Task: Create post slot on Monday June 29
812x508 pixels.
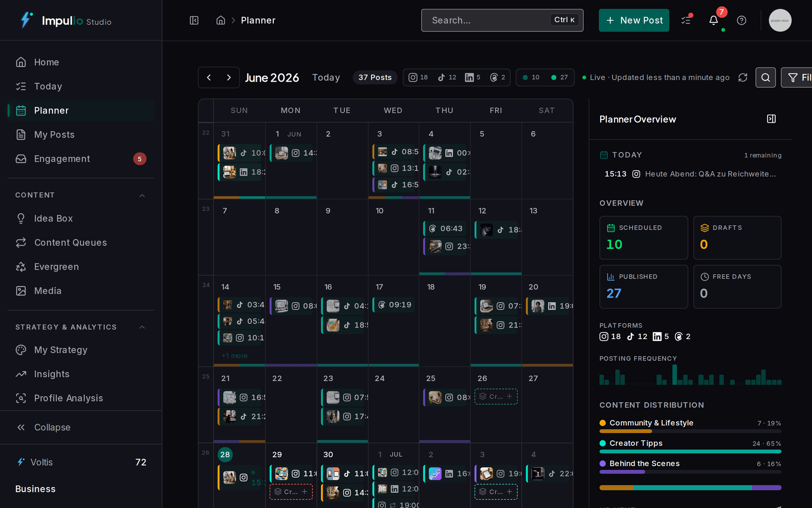Action: point(291,491)
